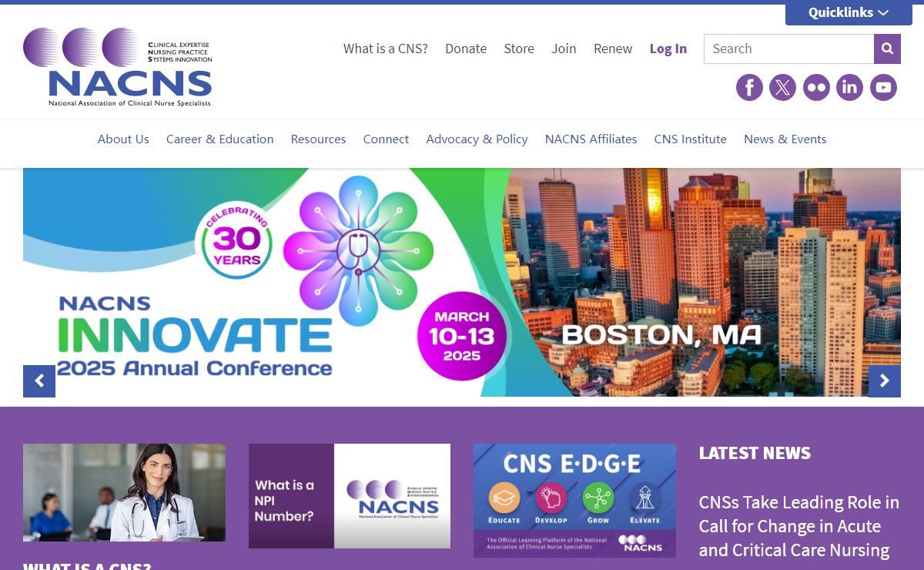The image size is (924, 570).
Task: Click the LATEST NEWS heading
Action: [x=755, y=453]
